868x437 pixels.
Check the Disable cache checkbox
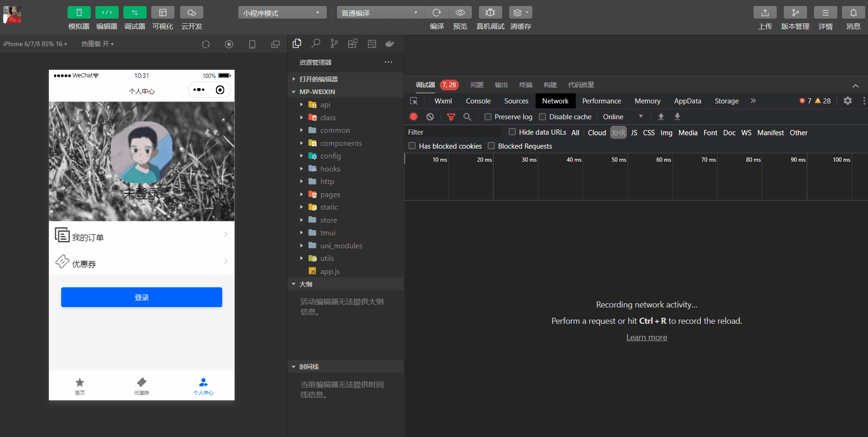[542, 117]
